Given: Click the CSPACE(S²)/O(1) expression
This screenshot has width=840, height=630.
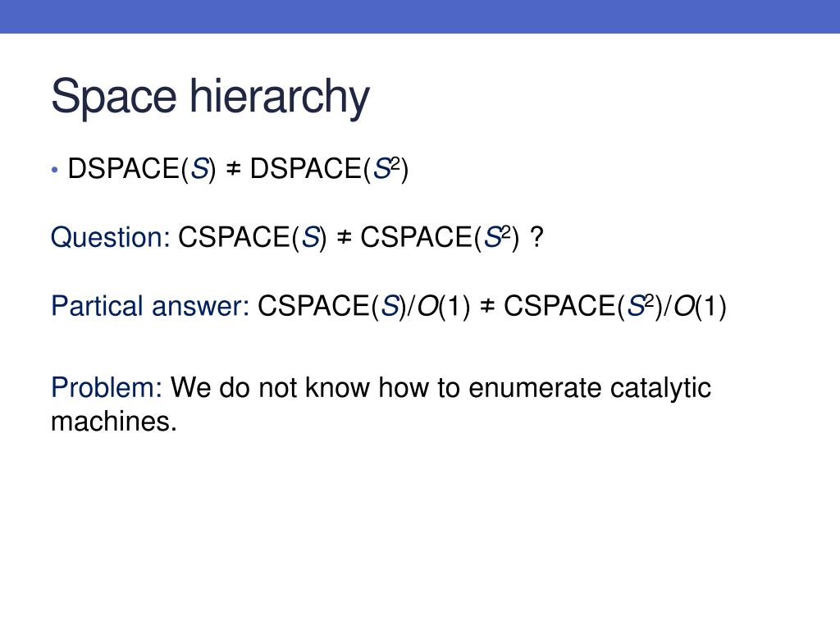Looking at the screenshot, I should (615, 307).
